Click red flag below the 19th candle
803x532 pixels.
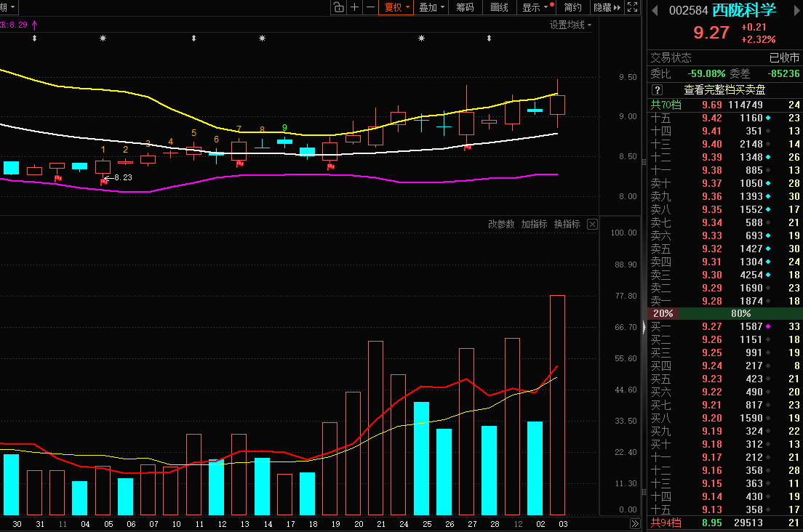pos(331,166)
